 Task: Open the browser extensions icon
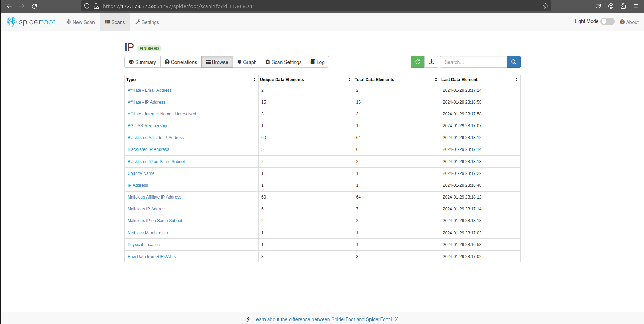[623, 6]
